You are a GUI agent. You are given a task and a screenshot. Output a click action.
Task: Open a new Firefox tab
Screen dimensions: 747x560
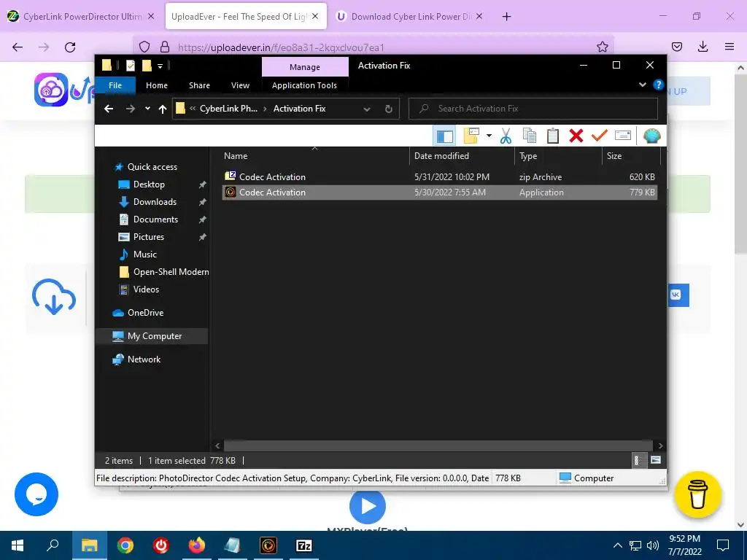[x=506, y=17]
